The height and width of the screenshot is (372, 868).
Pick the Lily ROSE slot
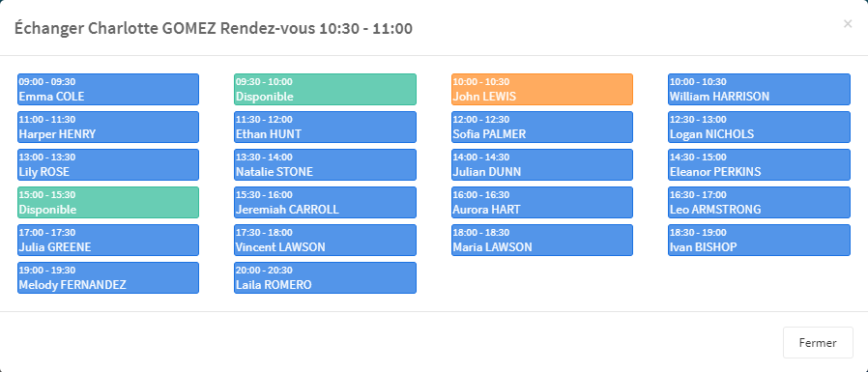(108, 164)
